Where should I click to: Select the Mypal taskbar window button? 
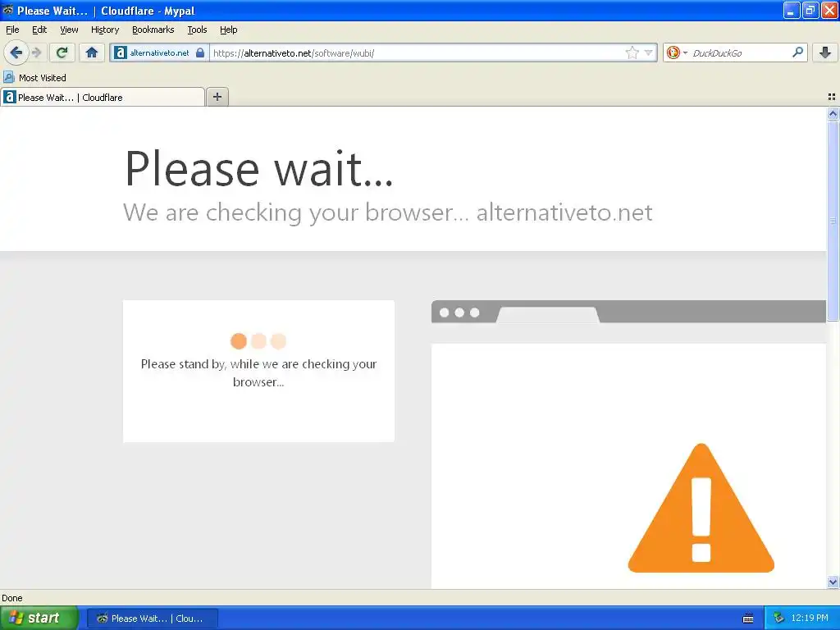[x=152, y=619]
